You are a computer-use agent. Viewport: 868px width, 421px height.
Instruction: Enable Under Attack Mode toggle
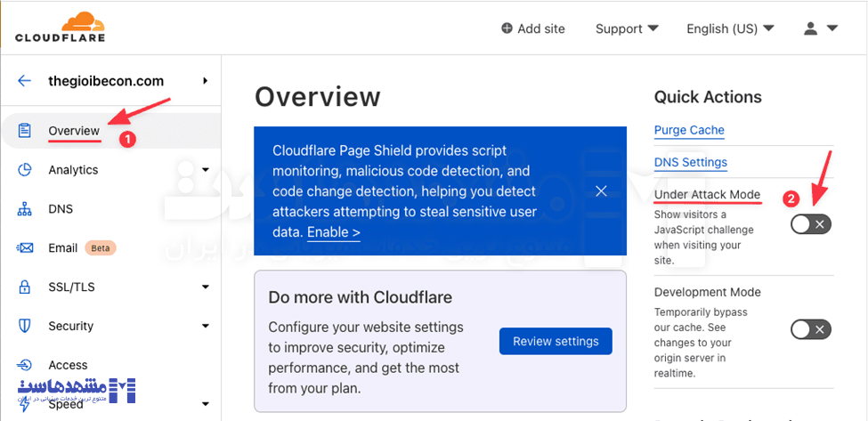coord(810,224)
